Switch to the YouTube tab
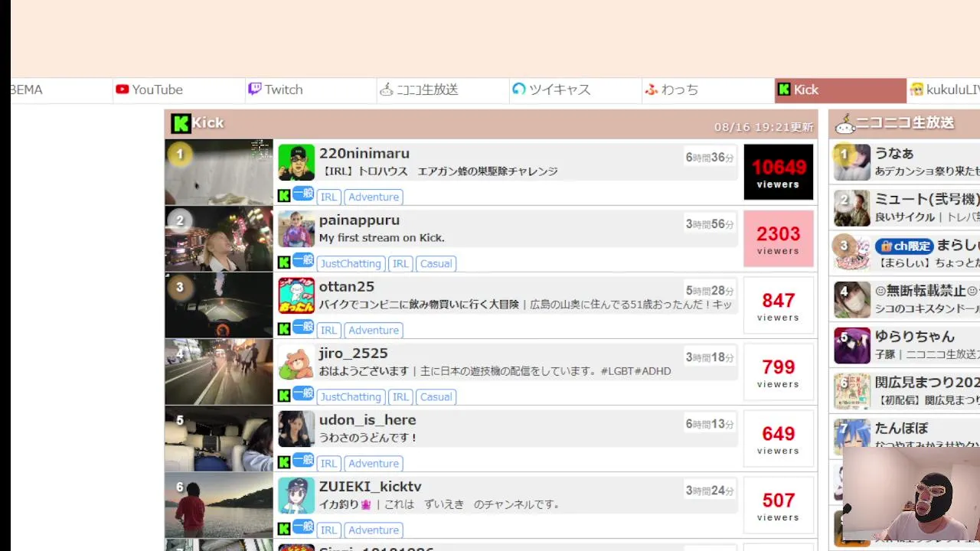This screenshot has height=551, width=980. tap(178, 90)
